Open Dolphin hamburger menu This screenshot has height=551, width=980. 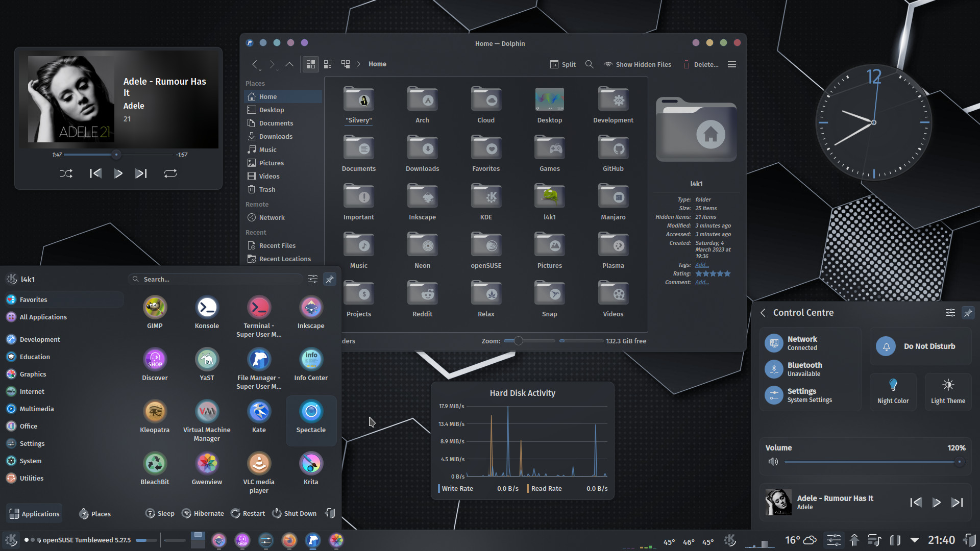(732, 64)
